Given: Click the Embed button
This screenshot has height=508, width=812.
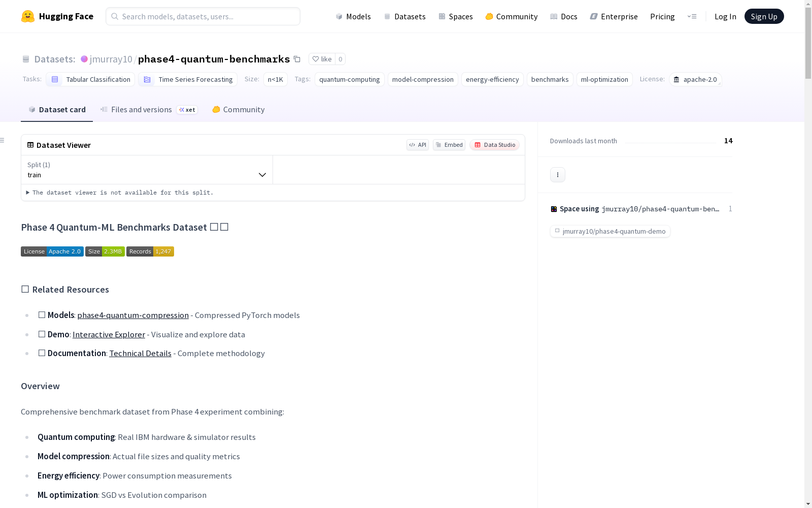Looking at the screenshot, I should coord(449,145).
